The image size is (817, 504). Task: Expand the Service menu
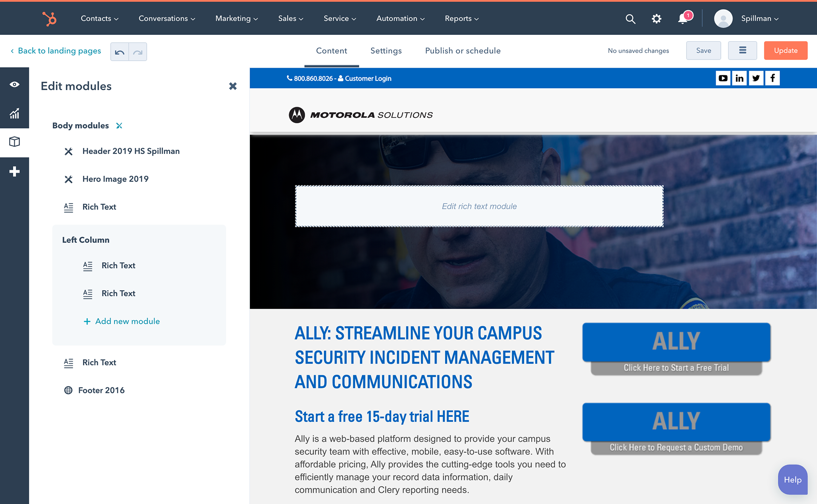coord(340,18)
